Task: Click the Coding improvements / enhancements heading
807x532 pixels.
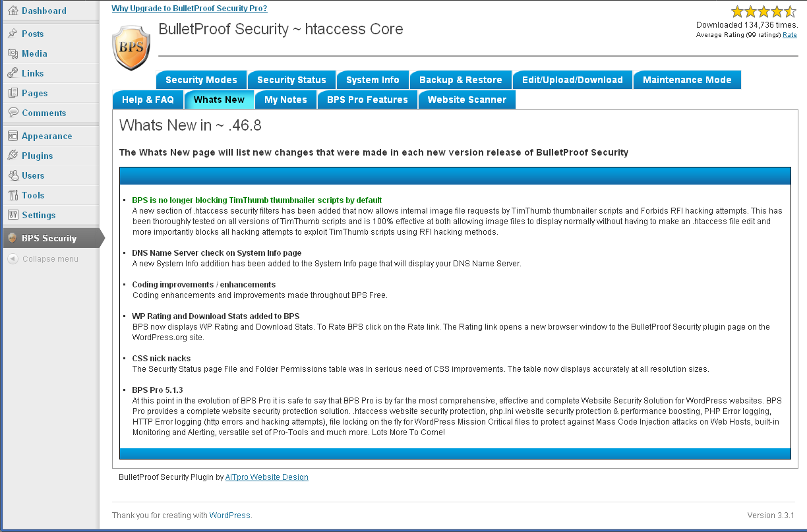Action: pos(204,285)
